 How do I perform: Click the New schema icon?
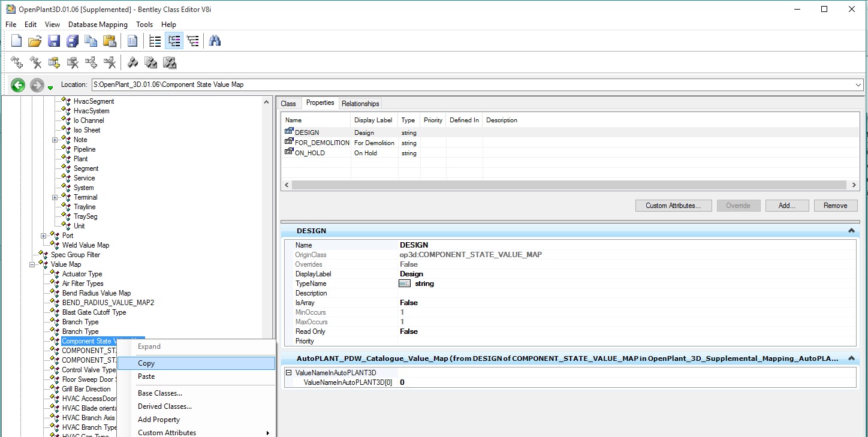click(x=17, y=41)
